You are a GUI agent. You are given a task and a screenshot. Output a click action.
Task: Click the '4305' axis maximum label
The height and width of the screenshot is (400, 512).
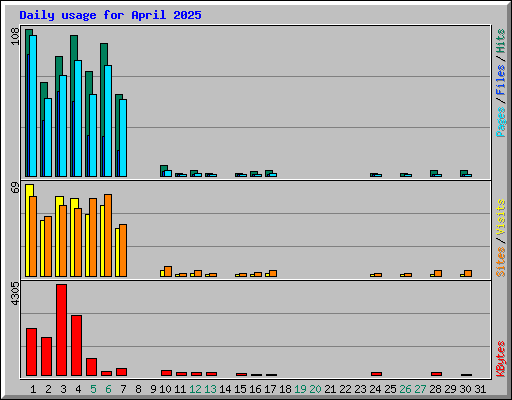coord(15,294)
